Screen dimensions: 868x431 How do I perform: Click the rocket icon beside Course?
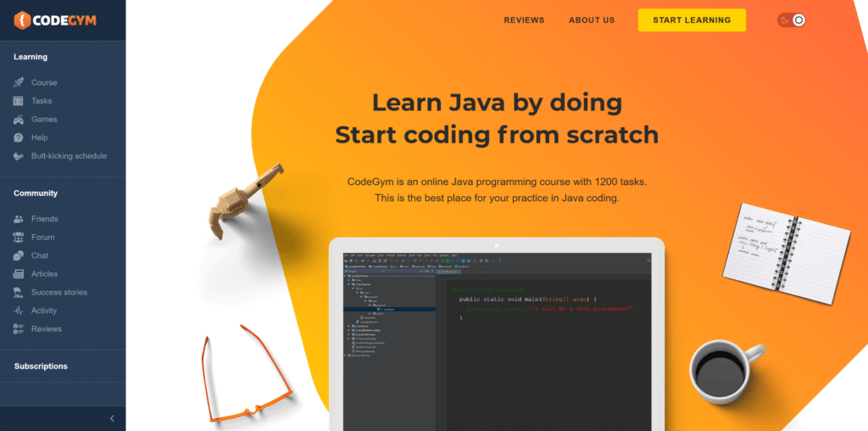[19, 83]
